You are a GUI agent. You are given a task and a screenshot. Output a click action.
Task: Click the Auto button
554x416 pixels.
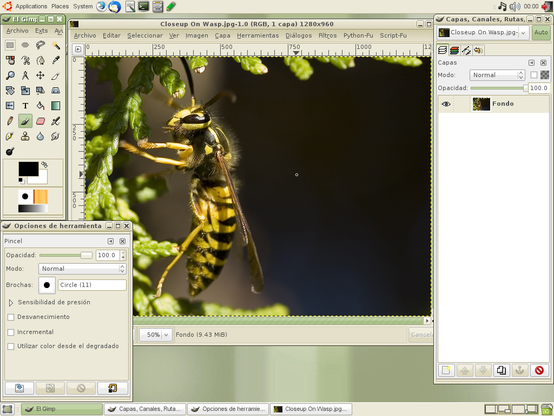[x=541, y=33]
